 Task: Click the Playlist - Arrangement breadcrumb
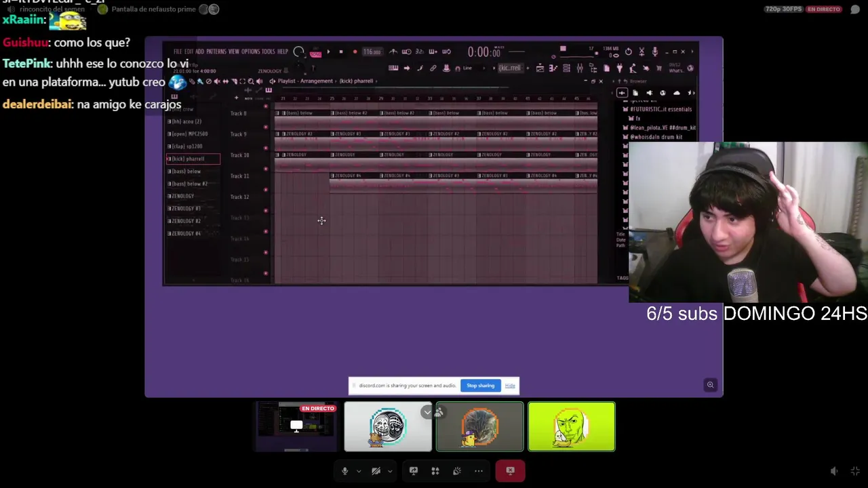[x=306, y=81]
